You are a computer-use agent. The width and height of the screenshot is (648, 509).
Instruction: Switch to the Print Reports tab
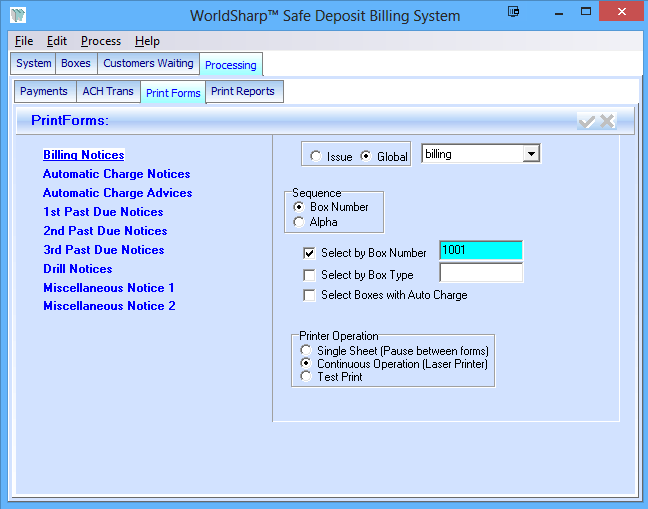tap(244, 91)
